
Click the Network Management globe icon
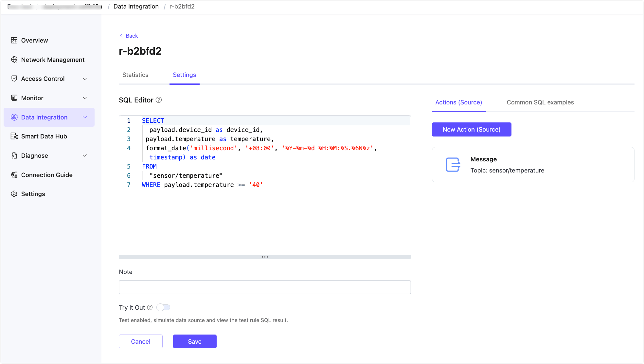14,60
